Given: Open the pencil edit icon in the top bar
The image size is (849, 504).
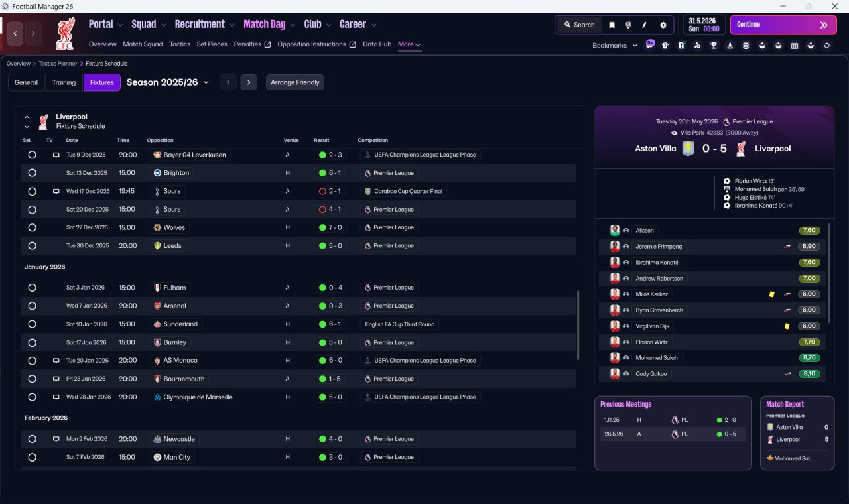Looking at the screenshot, I should (x=644, y=25).
